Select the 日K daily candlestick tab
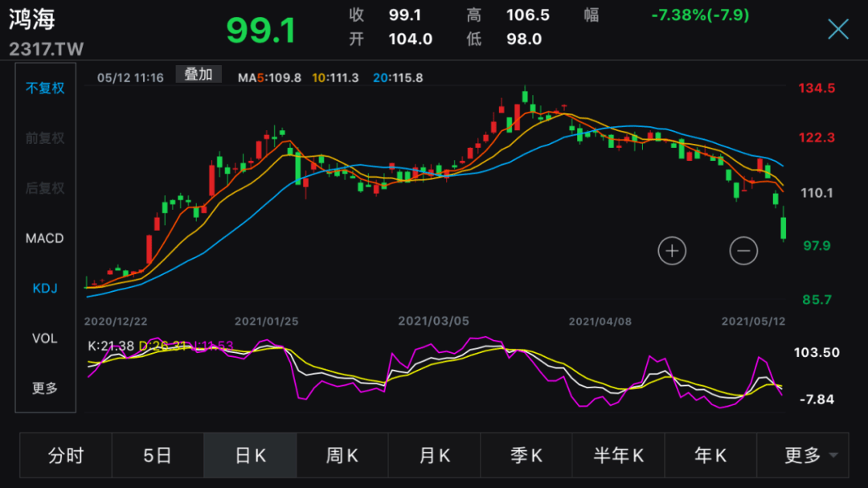 [250, 455]
